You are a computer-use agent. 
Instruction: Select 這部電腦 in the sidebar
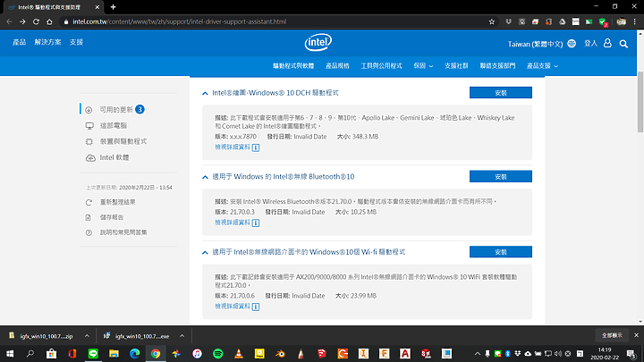tap(114, 126)
